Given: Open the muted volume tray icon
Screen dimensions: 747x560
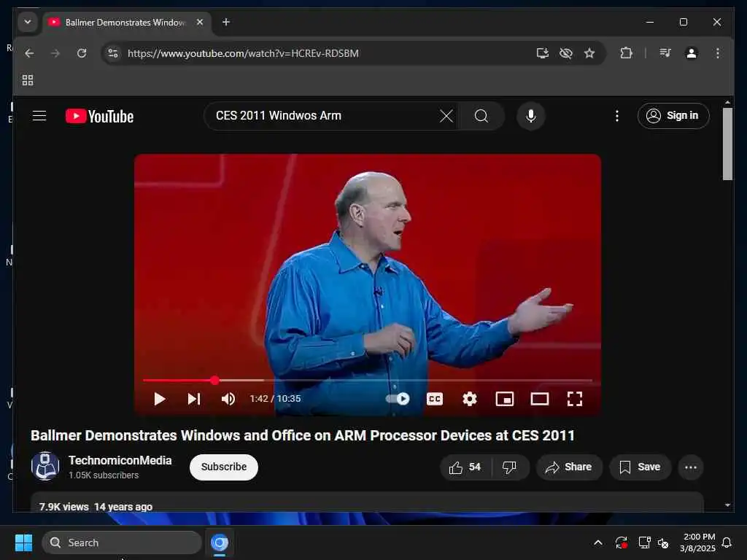Looking at the screenshot, I should pyautogui.click(x=662, y=542).
